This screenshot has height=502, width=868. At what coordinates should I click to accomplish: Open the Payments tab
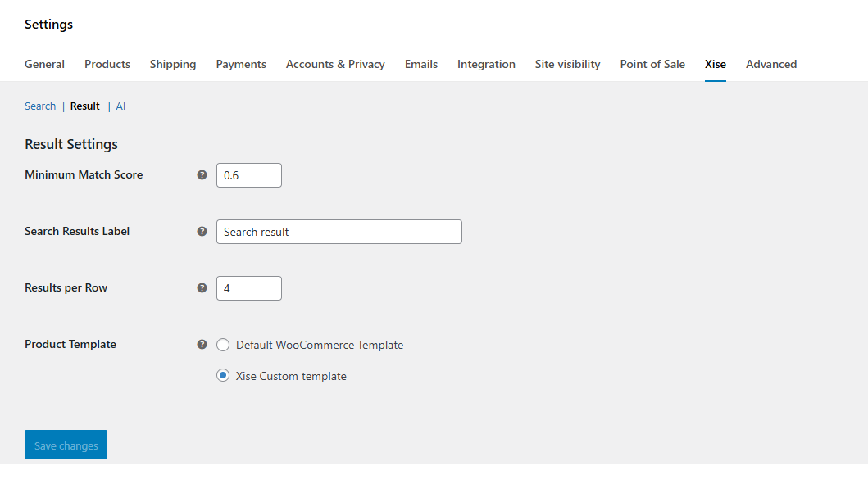pyautogui.click(x=241, y=64)
